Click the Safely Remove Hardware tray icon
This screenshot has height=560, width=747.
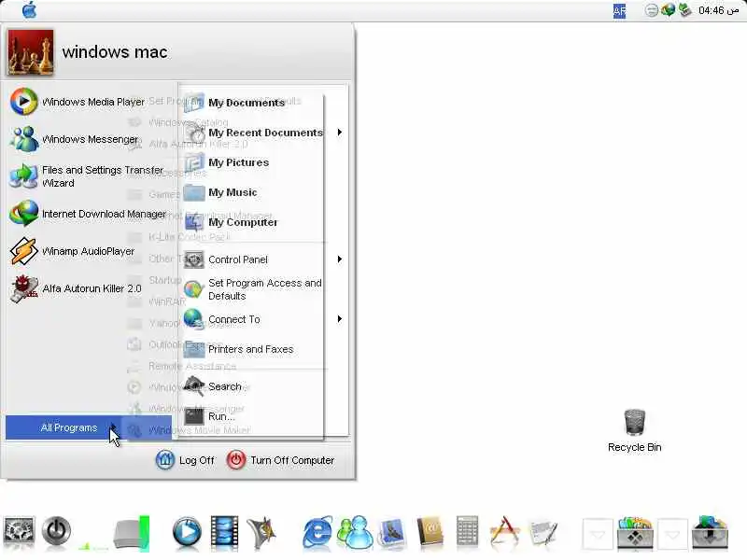(x=684, y=10)
